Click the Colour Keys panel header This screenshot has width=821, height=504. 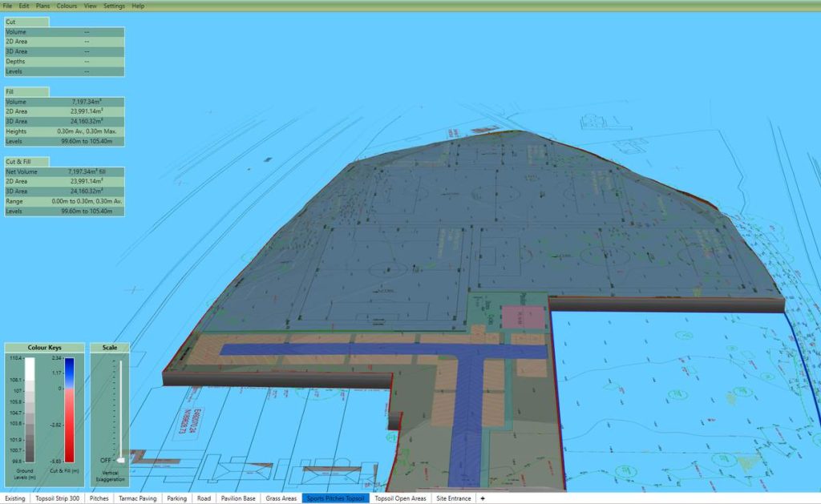coord(45,348)
